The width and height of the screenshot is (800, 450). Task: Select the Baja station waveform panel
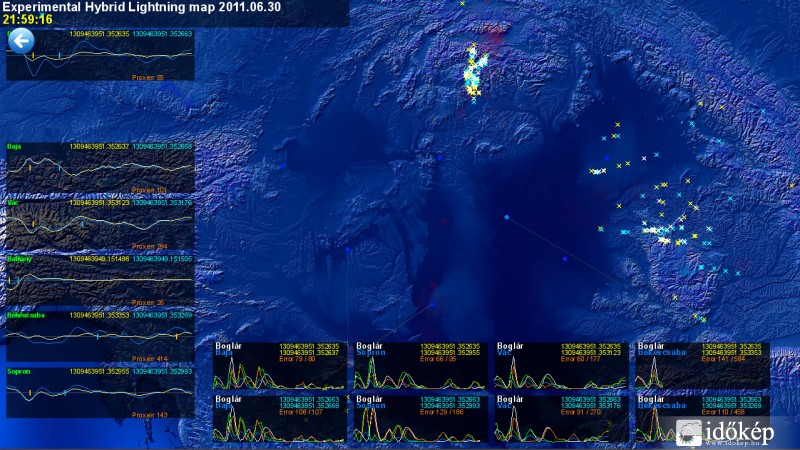(100, 167)
